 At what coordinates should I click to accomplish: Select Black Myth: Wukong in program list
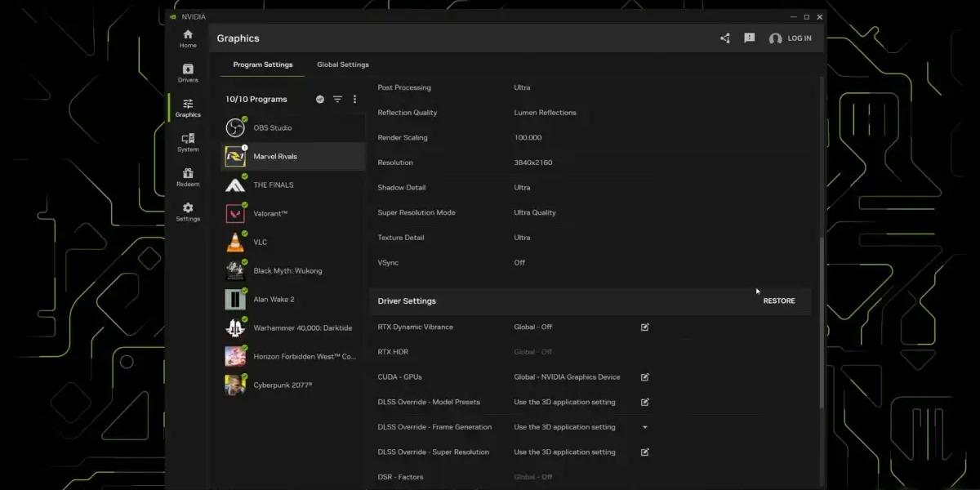(293, 271)
